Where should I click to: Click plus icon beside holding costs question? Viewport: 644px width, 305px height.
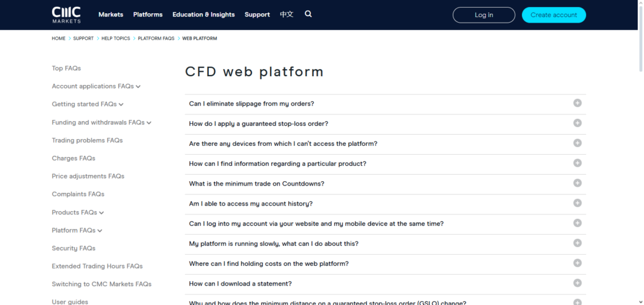click(577, 263)
